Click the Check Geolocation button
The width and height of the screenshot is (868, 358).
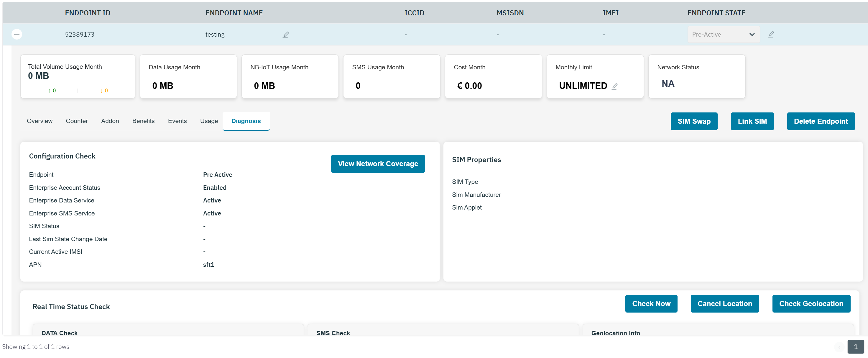coord(811,304)
